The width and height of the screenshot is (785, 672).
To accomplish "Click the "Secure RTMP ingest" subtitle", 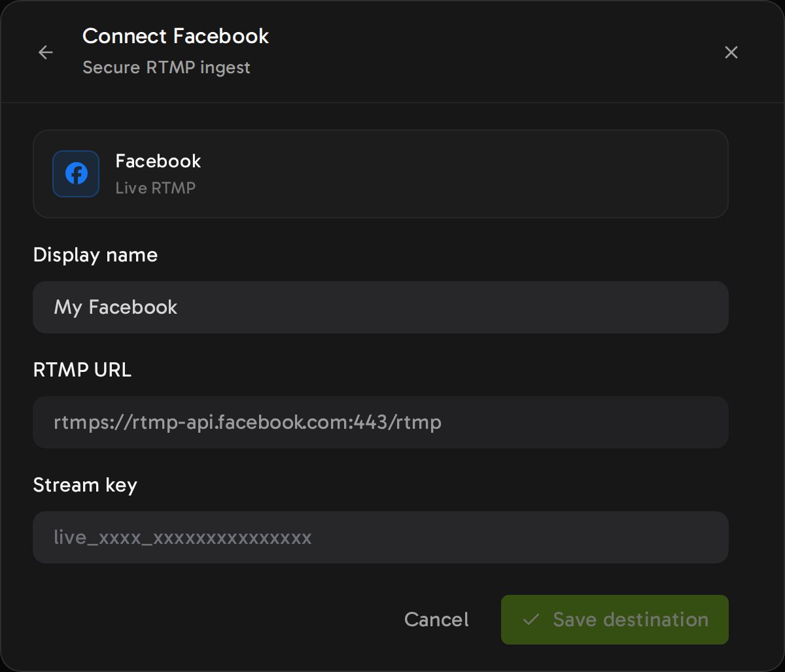I will coord(166,67).
